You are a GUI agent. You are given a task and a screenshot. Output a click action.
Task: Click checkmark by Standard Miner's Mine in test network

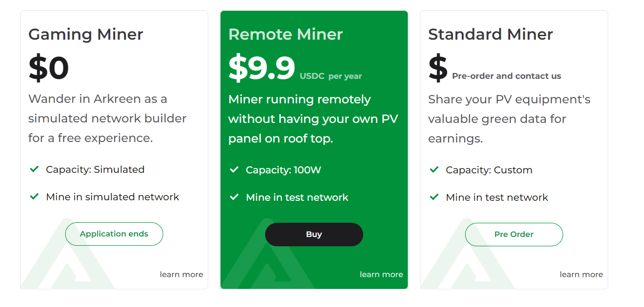tap(434, 197)
